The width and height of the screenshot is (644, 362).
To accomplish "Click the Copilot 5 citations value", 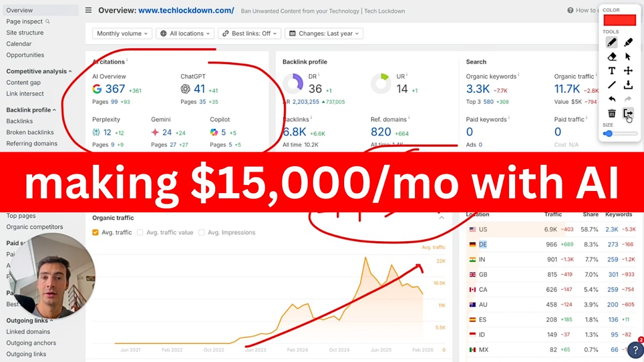I will [x=223, y=133].
